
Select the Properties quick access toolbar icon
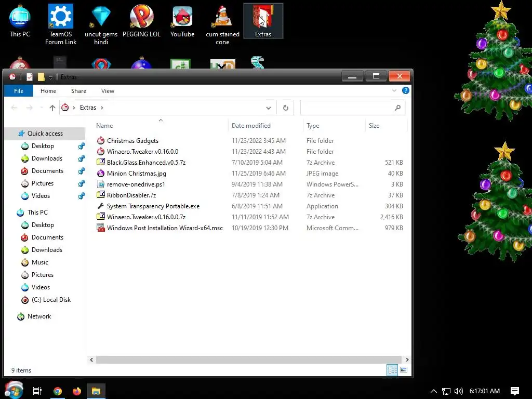[x=30, y=77]
